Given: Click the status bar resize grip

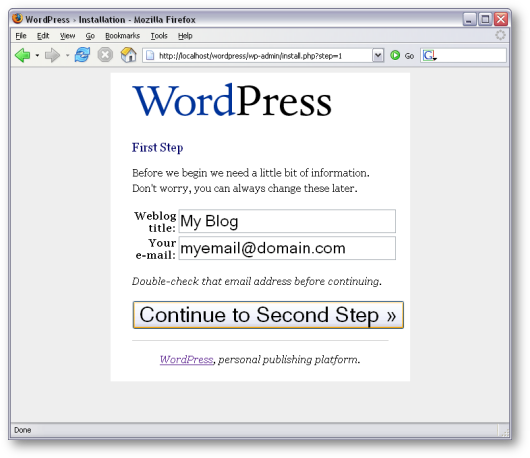Looking at the screenshot, I should pos(504,432).
